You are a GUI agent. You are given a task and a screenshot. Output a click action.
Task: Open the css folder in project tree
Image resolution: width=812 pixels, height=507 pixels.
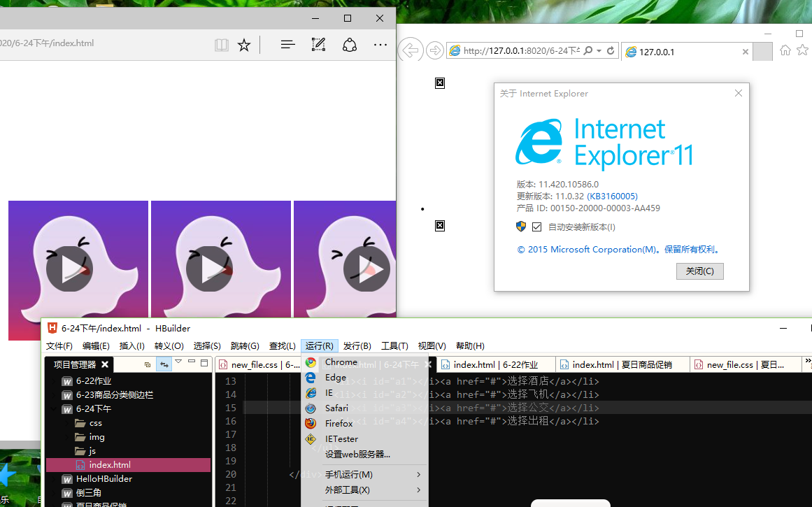[x=95, y=423]
